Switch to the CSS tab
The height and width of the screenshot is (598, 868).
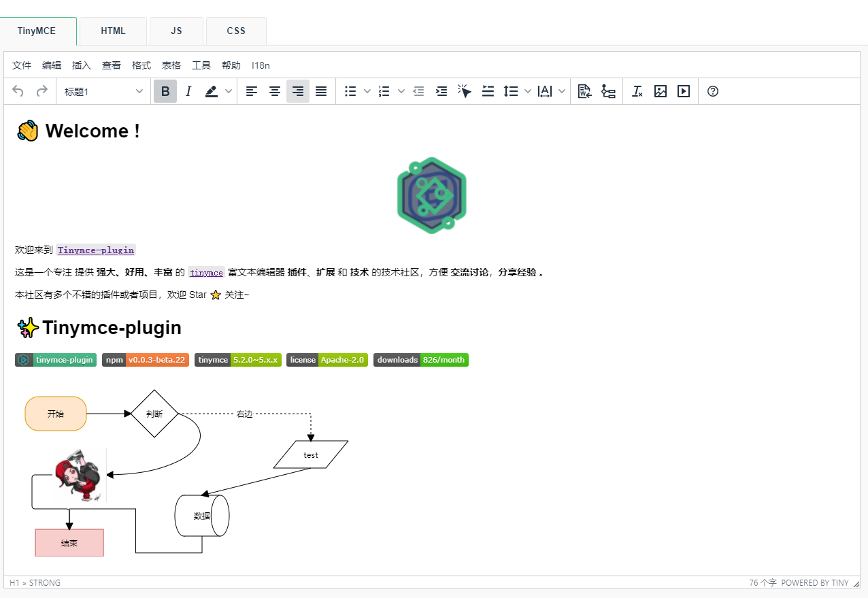pyautogui.click(x=236, y=31)
